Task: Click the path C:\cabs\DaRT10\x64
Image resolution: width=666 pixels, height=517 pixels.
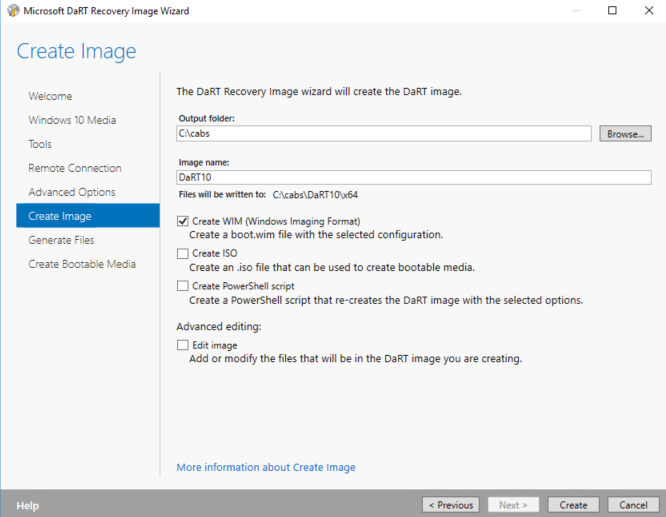Action: tap(315, 195)
